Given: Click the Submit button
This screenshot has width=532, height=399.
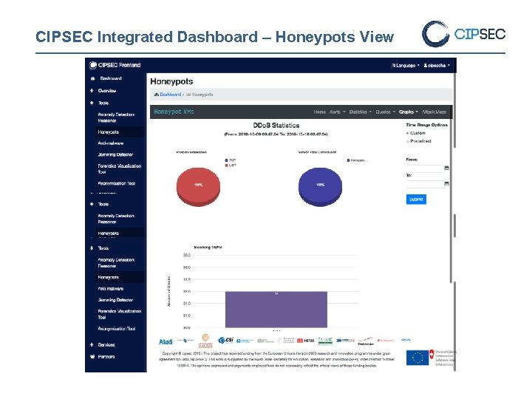Looking at the screenshot, I should [x=416, y=199].
